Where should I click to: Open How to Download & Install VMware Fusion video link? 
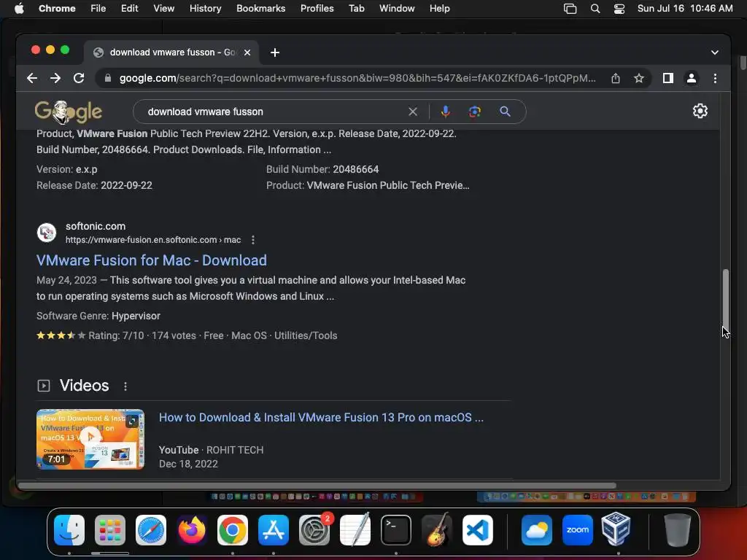click(x=321, y=418)
